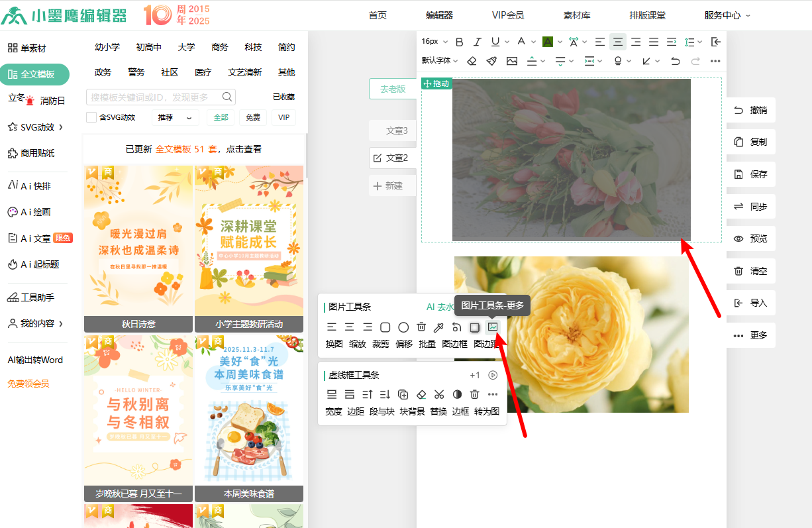Expand the 推荐 sort dropdown
The width and height of the screenshot is (812, 528).
pyautogui.click(x=176, y=117)
